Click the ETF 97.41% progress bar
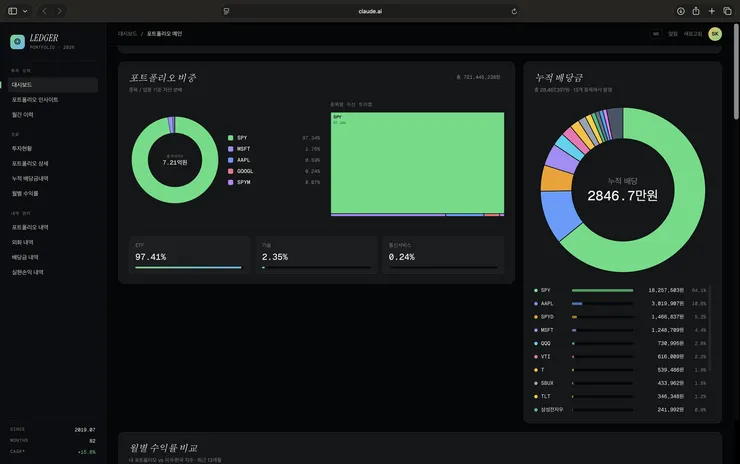The image size is (740, 464). pyautogui.click(x=188, y=268)
